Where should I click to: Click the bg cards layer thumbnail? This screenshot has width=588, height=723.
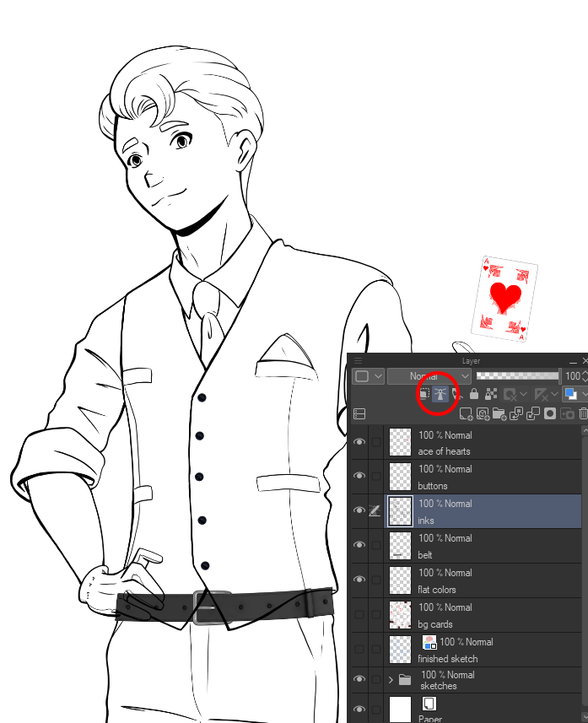click(400, 615)
